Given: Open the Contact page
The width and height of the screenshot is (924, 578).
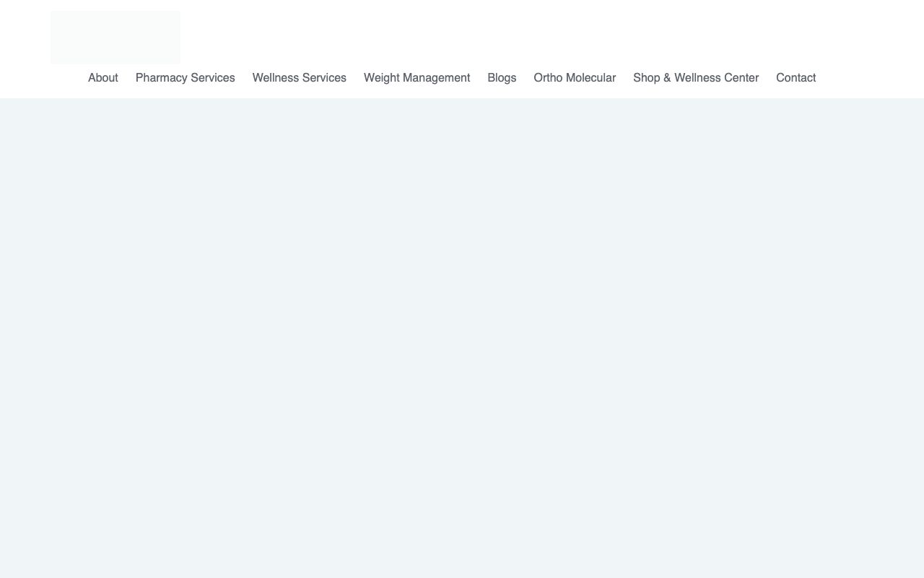Looking at the screenshot, I should (x=796, y=77).
